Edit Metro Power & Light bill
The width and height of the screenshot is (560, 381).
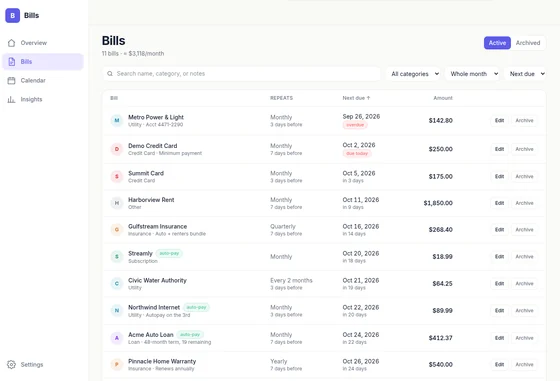(x=499, y=120)
